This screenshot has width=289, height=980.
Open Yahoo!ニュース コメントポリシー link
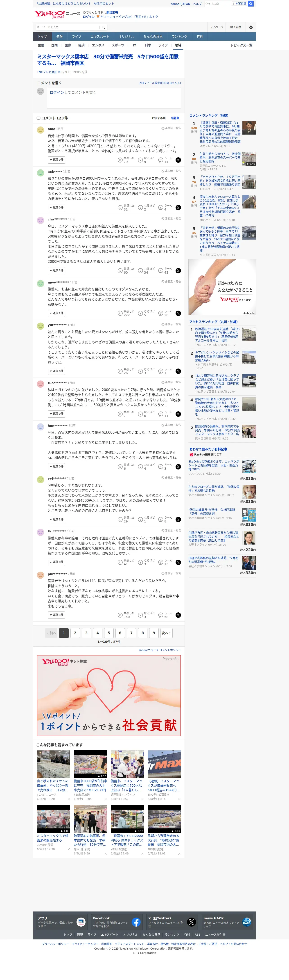point(160,650)
